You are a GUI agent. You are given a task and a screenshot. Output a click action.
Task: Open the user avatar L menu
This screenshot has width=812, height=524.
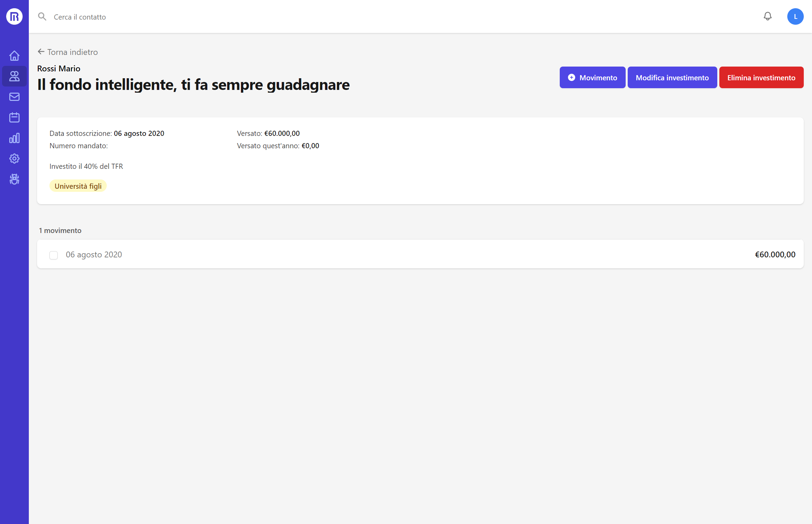(796, 16)
